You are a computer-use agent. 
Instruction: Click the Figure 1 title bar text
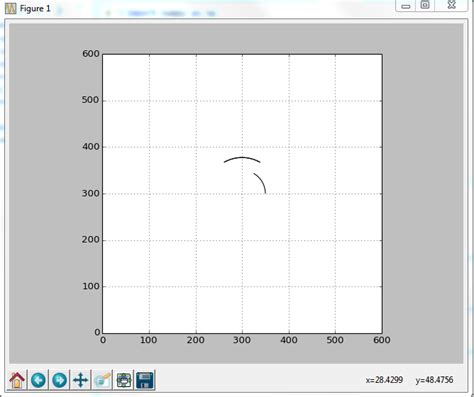tap(35, 8)
